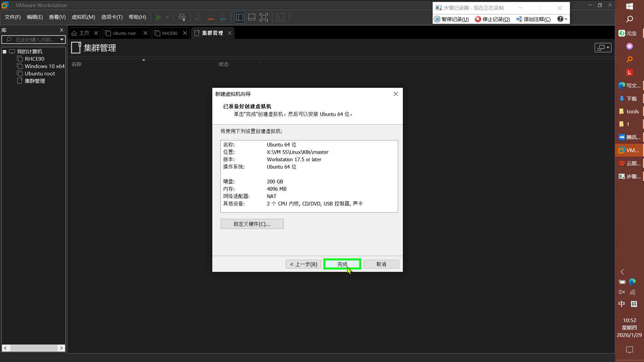The height and width of the screenshot is (362, 644).
Task: Click the green power on play icon
Action: (x=159, y=17)
